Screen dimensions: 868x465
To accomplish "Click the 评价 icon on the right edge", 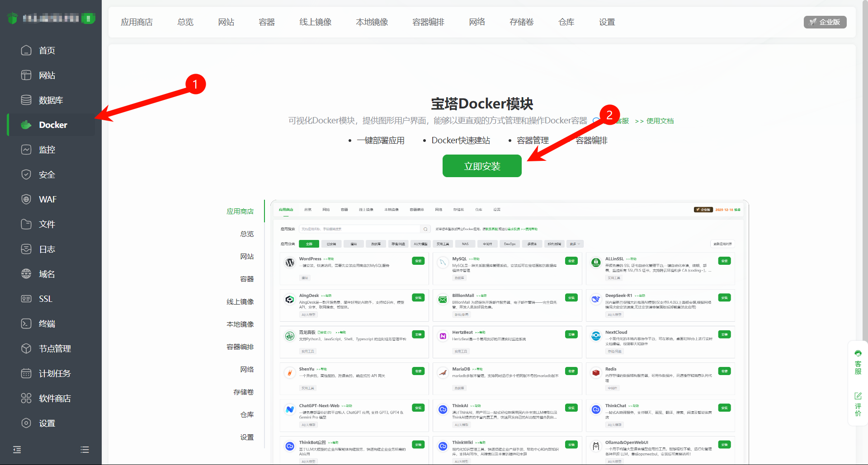I will 858,403.
